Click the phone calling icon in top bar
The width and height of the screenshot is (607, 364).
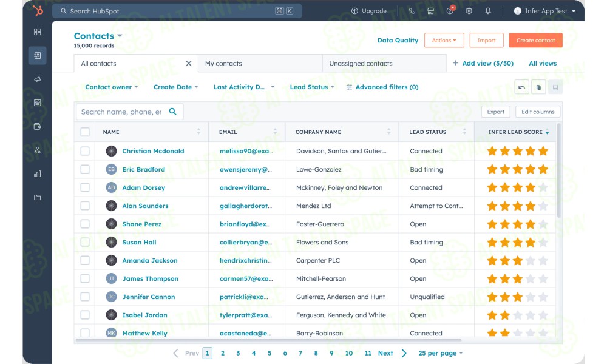(x=412, y=11)
